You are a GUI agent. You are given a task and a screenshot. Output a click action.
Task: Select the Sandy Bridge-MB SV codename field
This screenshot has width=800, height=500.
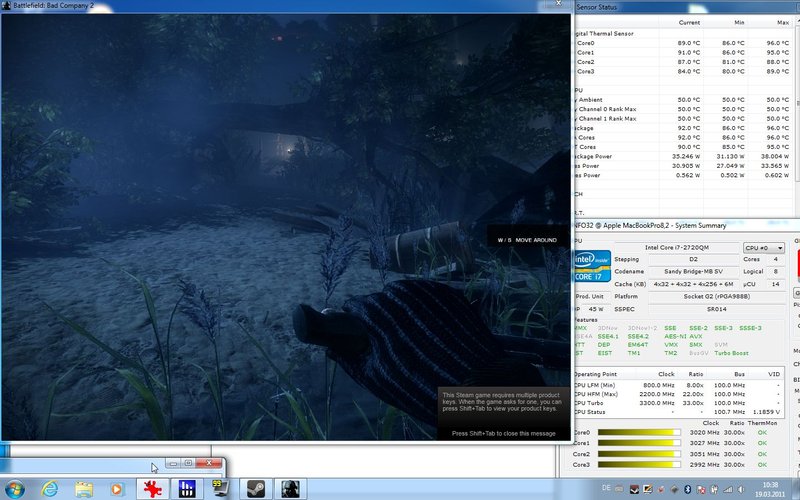click(693, 272)
